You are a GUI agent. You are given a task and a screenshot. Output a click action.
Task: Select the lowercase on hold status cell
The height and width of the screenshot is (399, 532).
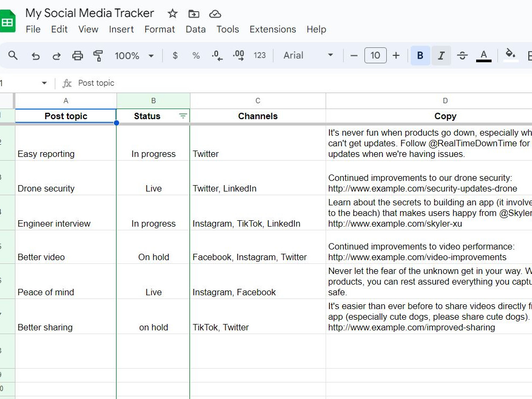click(153, 316)
